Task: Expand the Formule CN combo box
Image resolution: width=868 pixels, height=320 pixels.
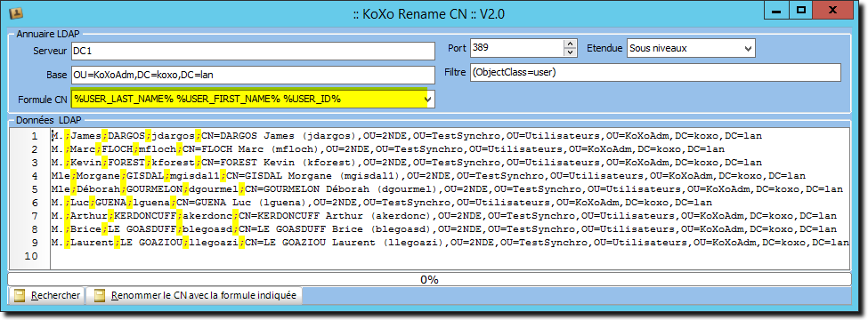Action: (x=427, y=99)
